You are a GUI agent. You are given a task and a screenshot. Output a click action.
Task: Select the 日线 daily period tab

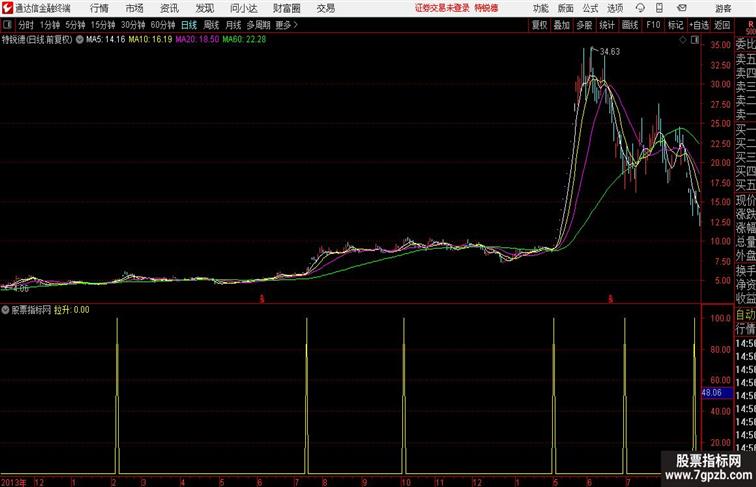pos(189,25)
